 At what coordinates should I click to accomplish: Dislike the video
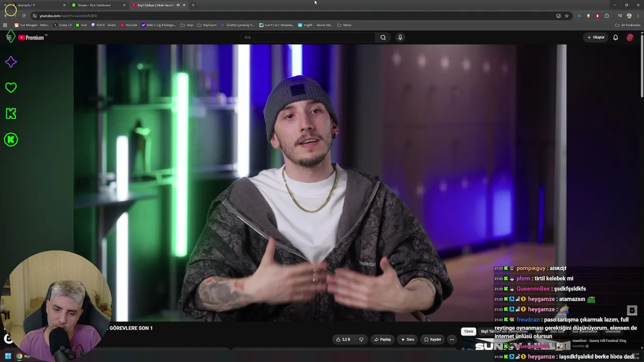[x=361, y=339]
